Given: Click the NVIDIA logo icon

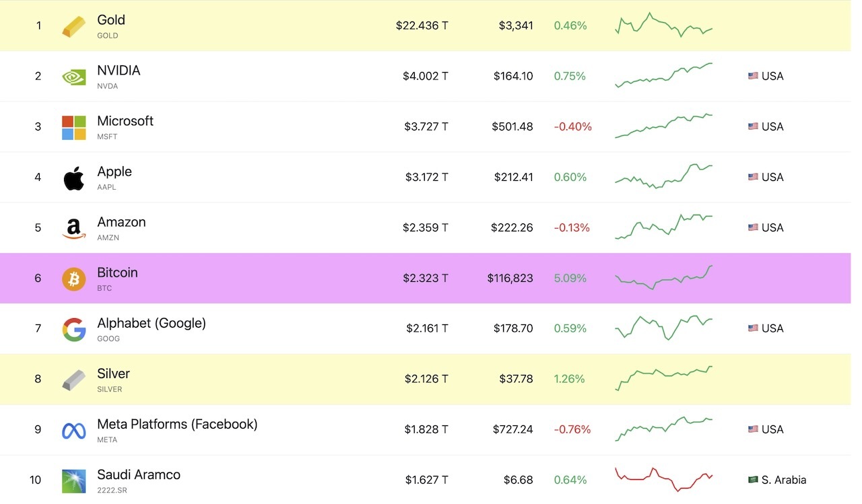Looking at the screenshot, I should [x=74, y=77].
